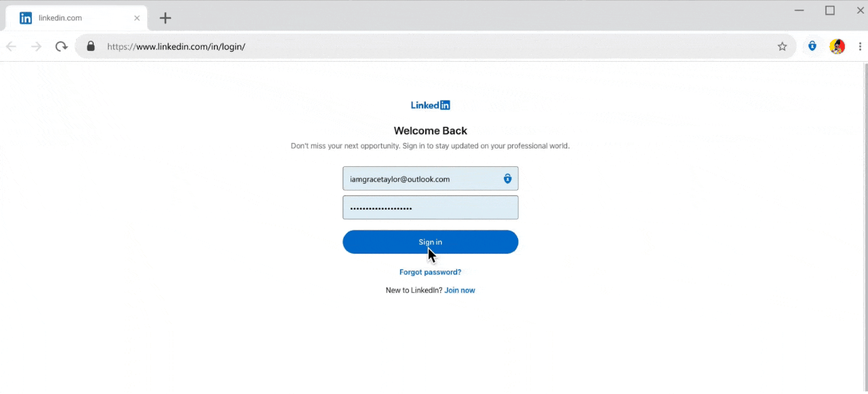Viewport: 868px width, 394px height.
Task: Close the linkedin.com tab
Action: pos(136,18)
